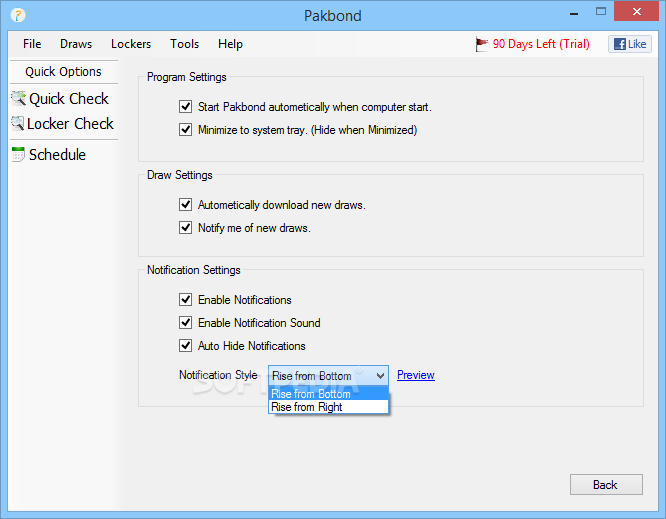
Task: Click the Quick Options header
Action: (63, 71)
